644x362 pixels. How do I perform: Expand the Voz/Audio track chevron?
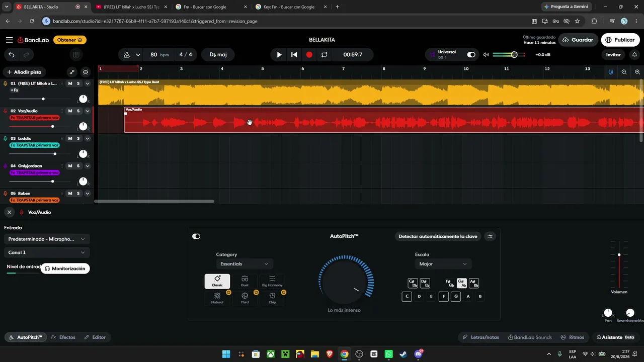pos(88,111)
